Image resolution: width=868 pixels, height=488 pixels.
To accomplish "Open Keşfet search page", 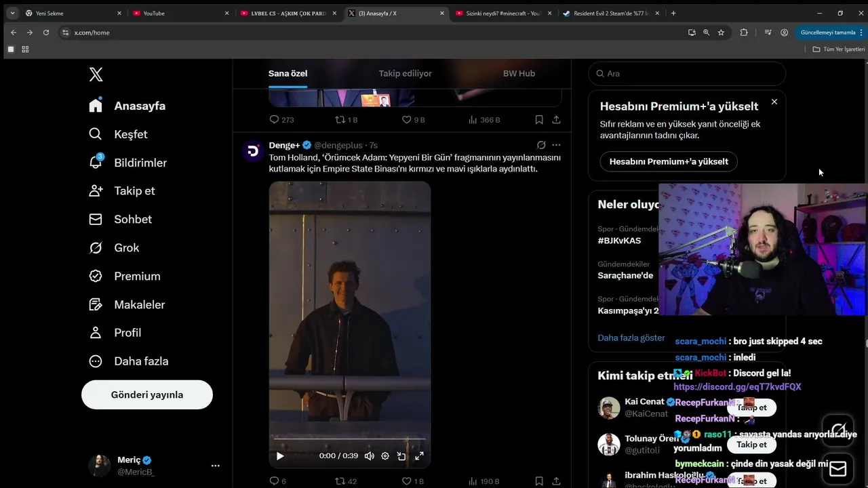I will coord(118,134).
